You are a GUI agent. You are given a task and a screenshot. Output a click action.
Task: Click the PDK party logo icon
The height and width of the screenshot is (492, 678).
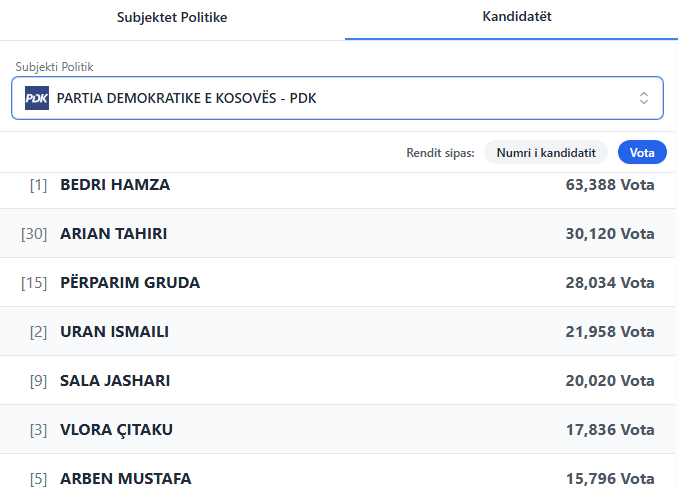click(x=37, y=98)
